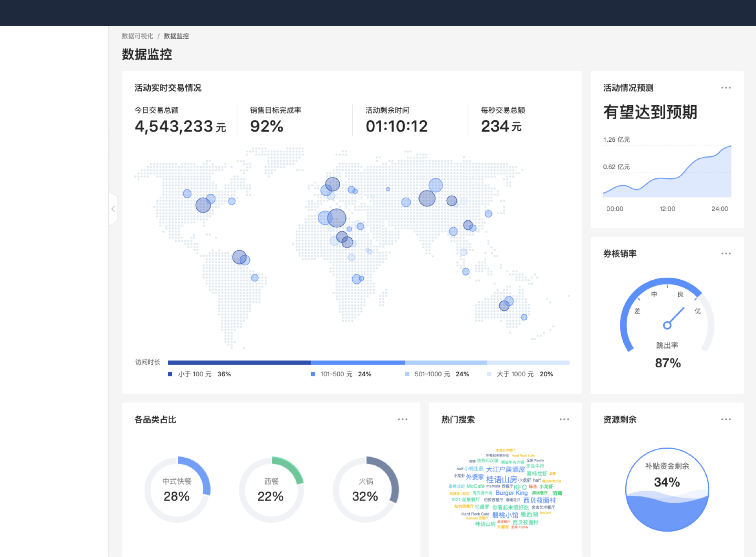Viewport: 756px width, 557px height.
Task: Select the 501~1000 元 legend swatch
Action: [407, 374]
